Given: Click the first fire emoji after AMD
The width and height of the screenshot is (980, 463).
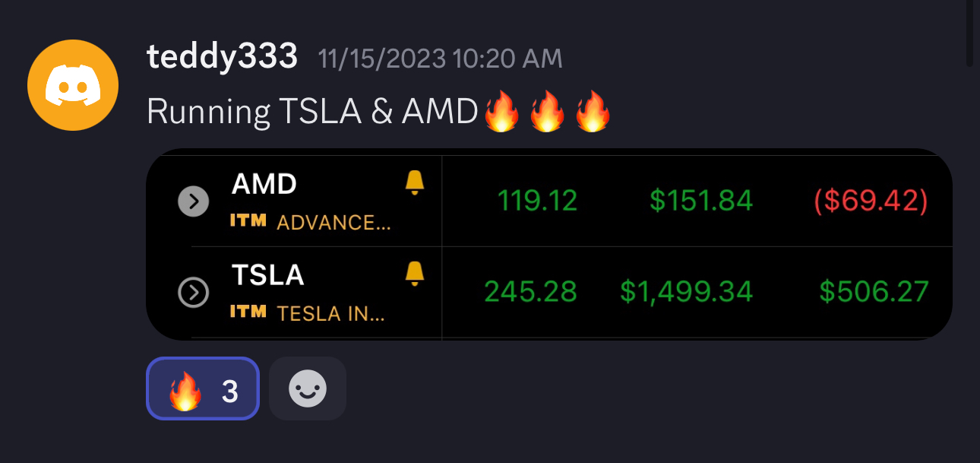Looking at the screenshot, I should coord(501,114).
